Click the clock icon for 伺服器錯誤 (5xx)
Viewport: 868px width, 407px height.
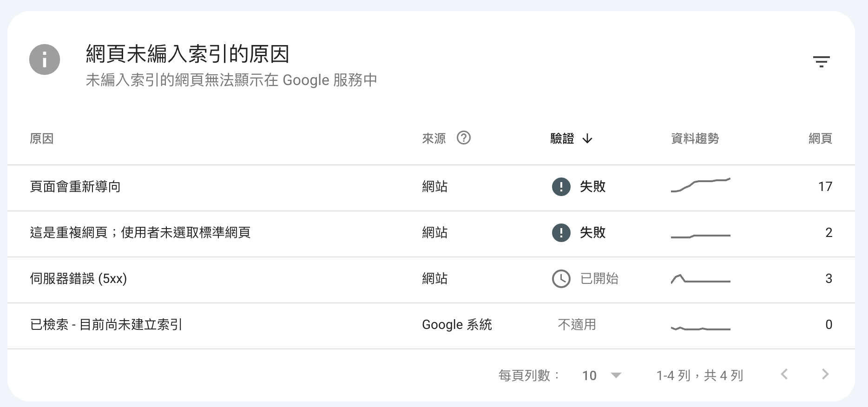[561, 279]
